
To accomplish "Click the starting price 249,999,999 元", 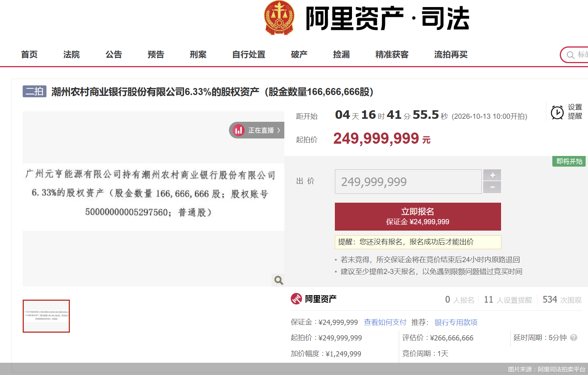I will (x=382, y=138).
